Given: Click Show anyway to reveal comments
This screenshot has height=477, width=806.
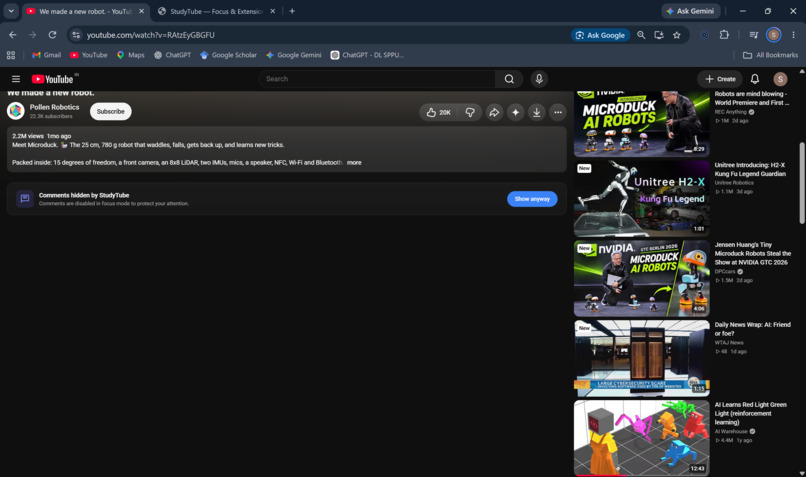Looking at the screenshot, I should (x=532, y=199).
